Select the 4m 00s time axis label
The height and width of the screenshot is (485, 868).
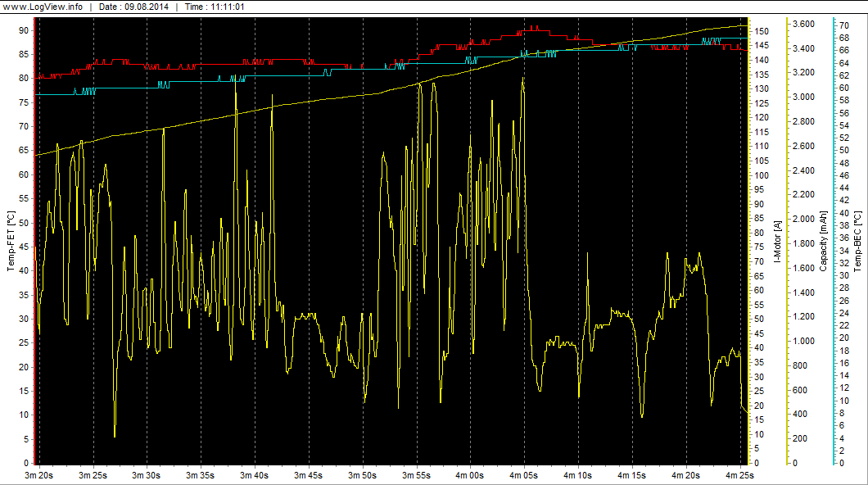pyautogui.click(x=469, y=475)
